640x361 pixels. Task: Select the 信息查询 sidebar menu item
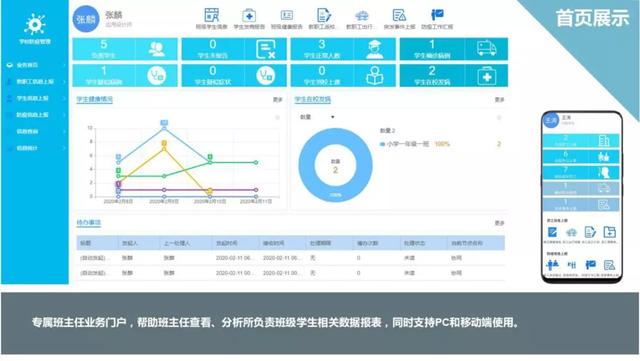click(36, 131)
